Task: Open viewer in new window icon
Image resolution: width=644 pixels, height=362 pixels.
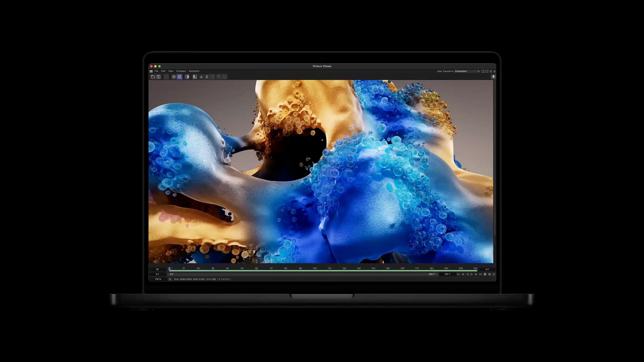Action: 487,71
